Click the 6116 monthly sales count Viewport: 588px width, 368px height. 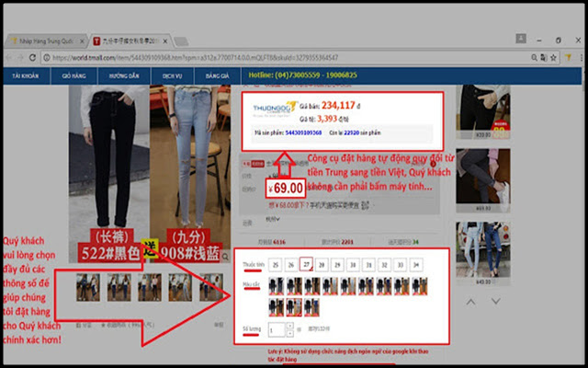[x=279, y=242]
